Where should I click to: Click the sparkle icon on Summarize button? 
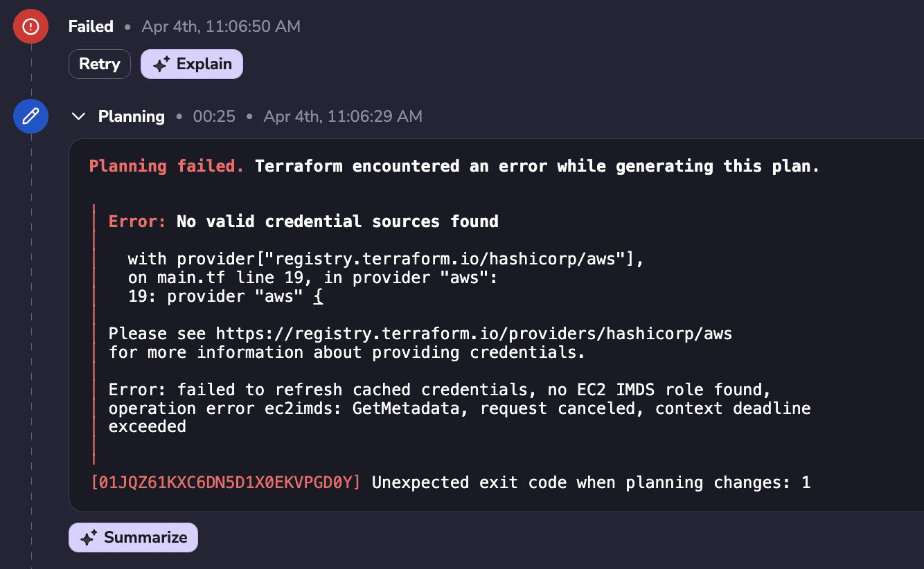pyautogui.click(x=89, y=538)
